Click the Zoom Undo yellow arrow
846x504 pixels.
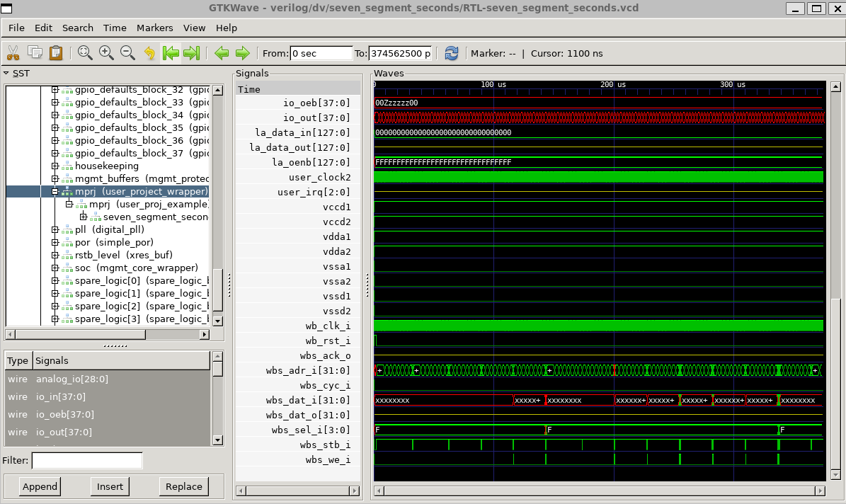[149, 53]
